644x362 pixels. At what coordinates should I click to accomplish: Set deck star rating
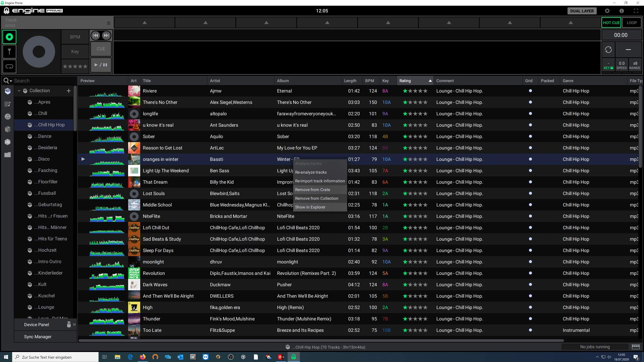click(x=75, y=66)
